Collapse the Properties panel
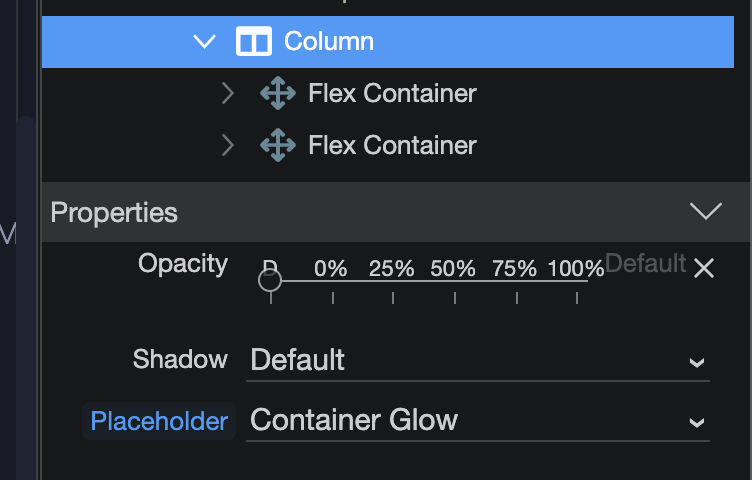This screenshot has height=480, width=752. click(x=705, y=211)
